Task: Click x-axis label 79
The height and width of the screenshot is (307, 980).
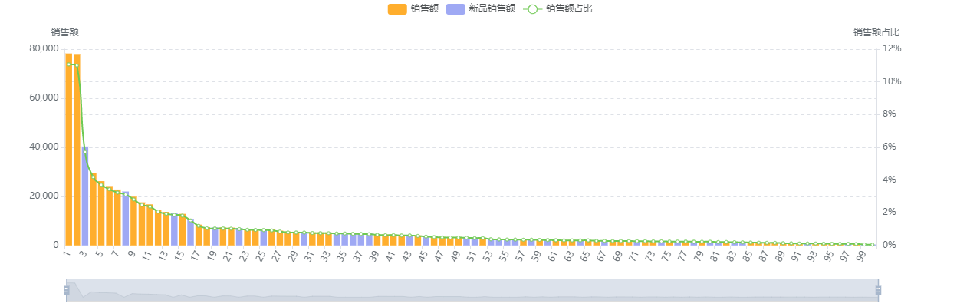Action: tap(698, 255)
